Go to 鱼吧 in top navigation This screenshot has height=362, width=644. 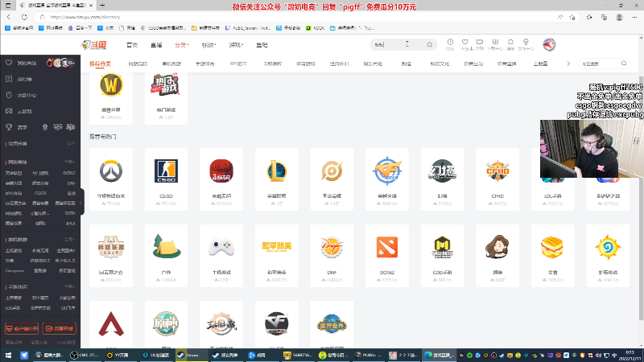coord(262,45)
